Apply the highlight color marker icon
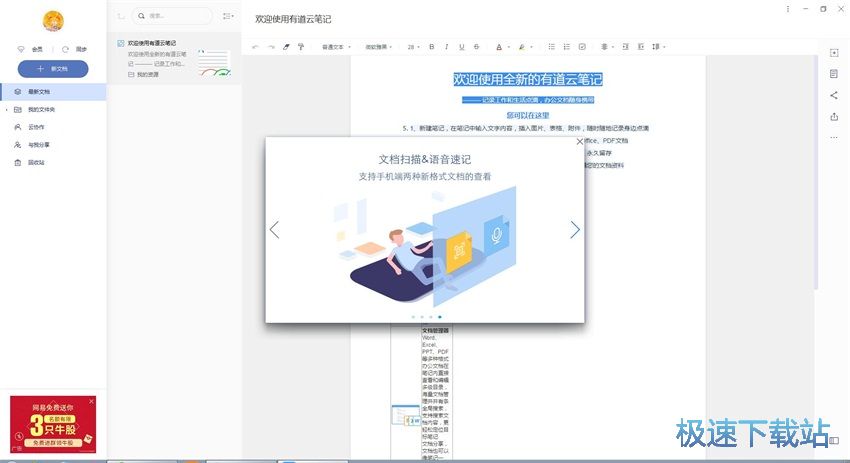 521,47
